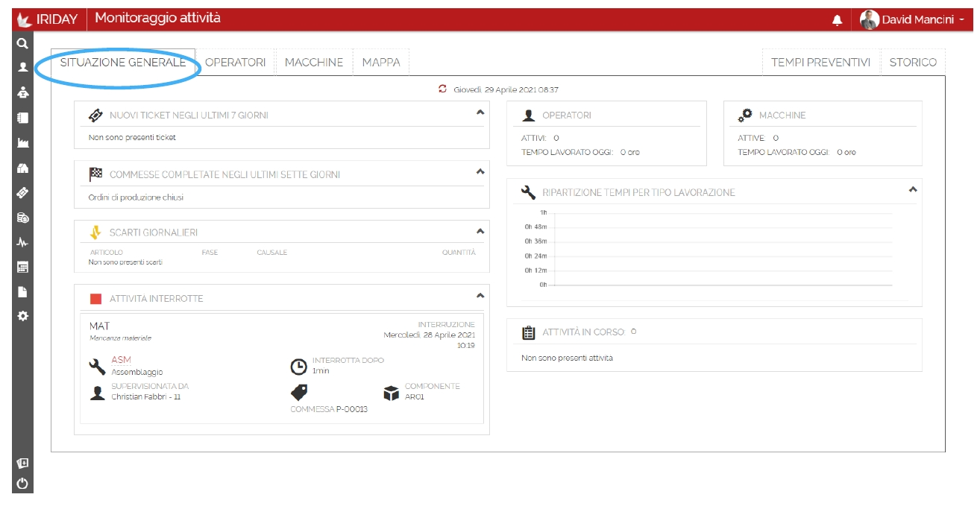Screen dimensions: 980x506
Task: Open the factory icon in the sidebar
Action: [x=22, y=143]
